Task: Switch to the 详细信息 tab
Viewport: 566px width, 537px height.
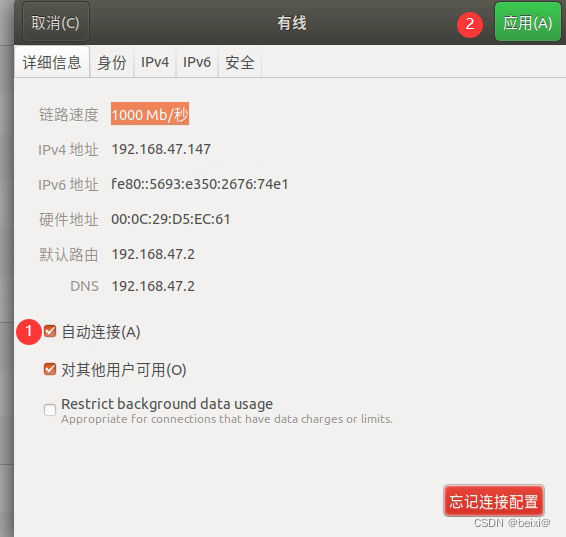Action: 52,62
